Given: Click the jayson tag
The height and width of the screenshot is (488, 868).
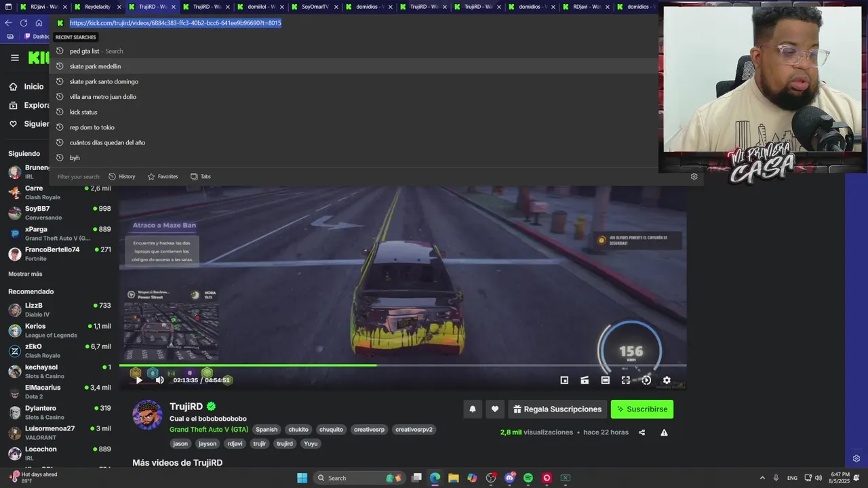Looking at the screenshot, I should 208,444.
